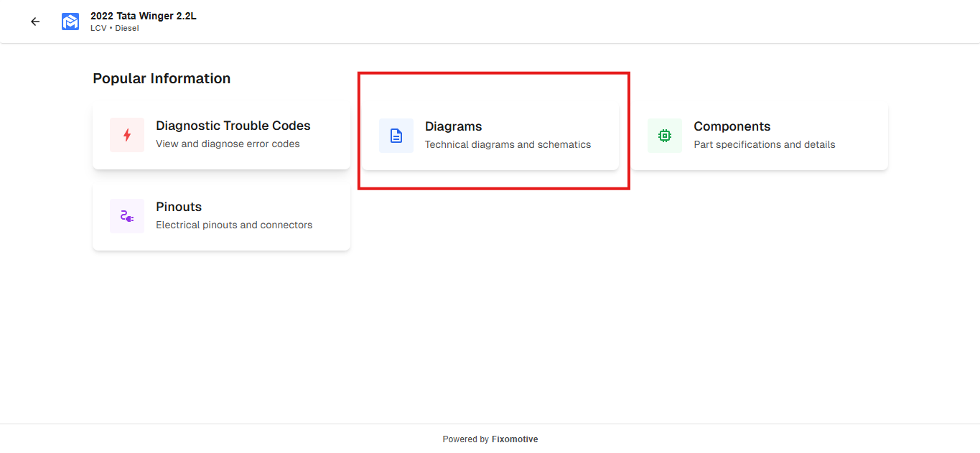The height and width of the screenshot is (453, 980).
Task: Click the '2022 Tata Winger 2.2L' title
Action: [x=144, y=16]
